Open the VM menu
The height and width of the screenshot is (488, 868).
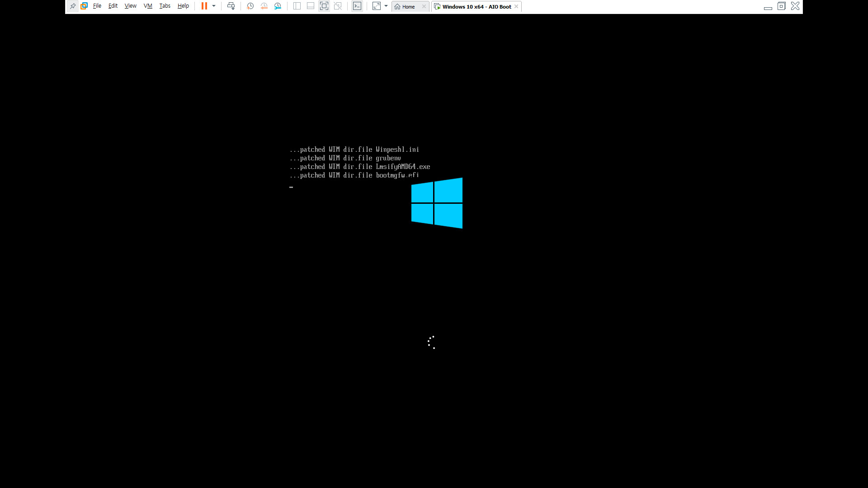[x=148, y=6]
